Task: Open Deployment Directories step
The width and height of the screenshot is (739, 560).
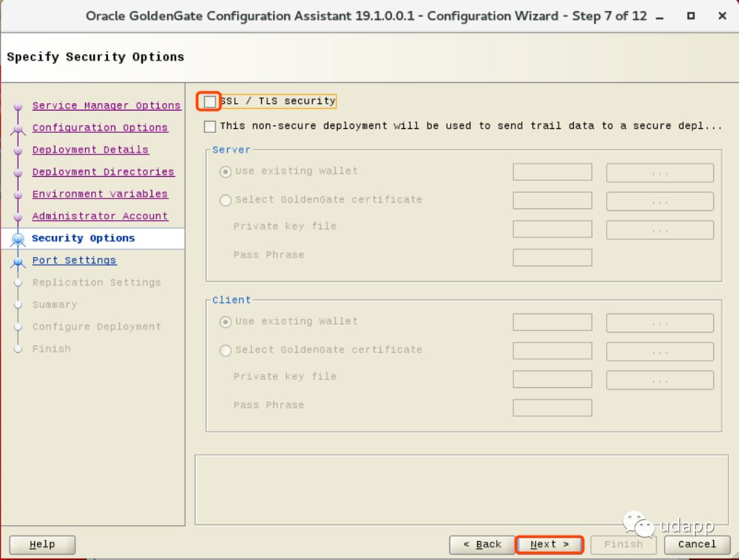Action: pyautogui.click(x=103, y=172)
